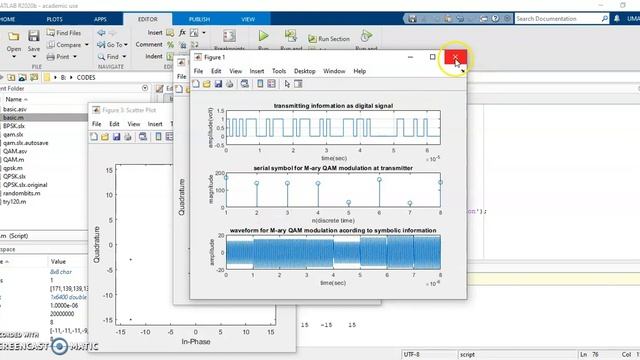Image resolution: width=640 pixels, height=360 pixels.
Task: Click Open Property Inspector icon in Figure 1
Action: [x=298, y=84]
